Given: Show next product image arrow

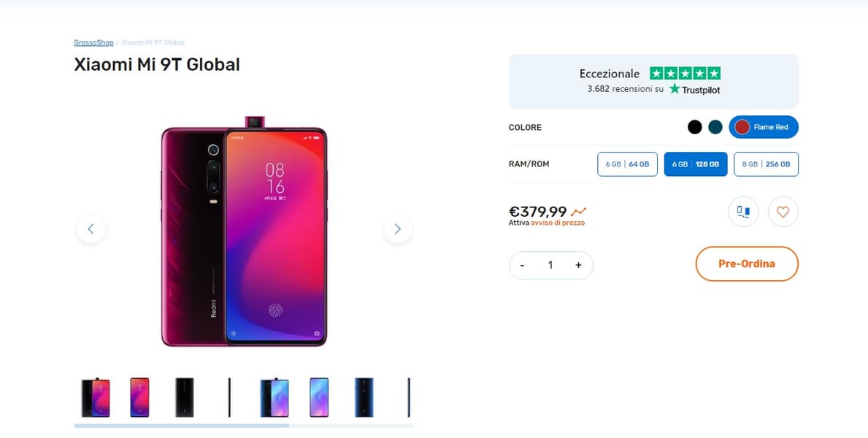Looking at the screenshot, I should [x=397, y=229].
